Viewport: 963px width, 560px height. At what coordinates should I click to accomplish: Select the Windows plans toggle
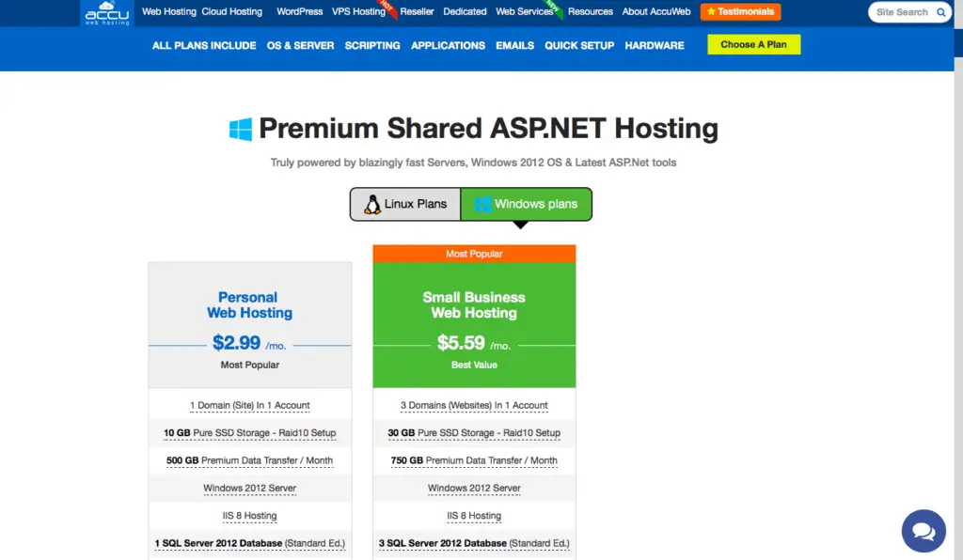coord(527,204)
